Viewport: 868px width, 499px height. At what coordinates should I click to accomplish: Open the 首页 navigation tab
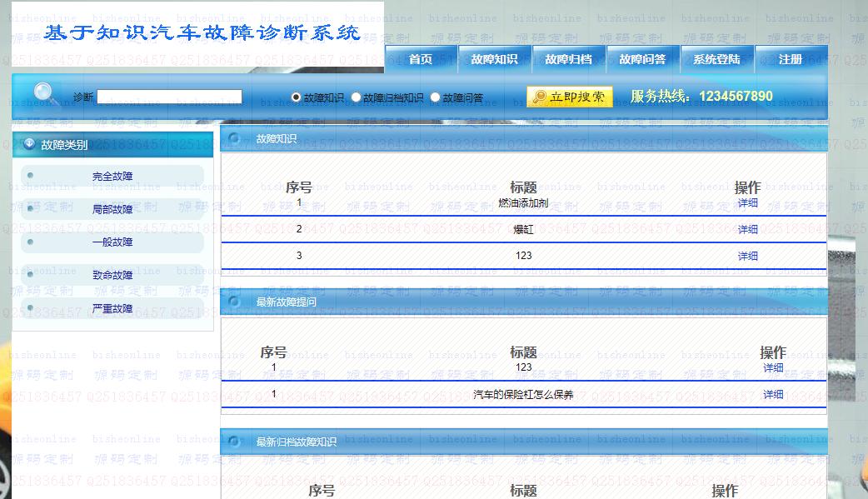[x=421, y=59]
